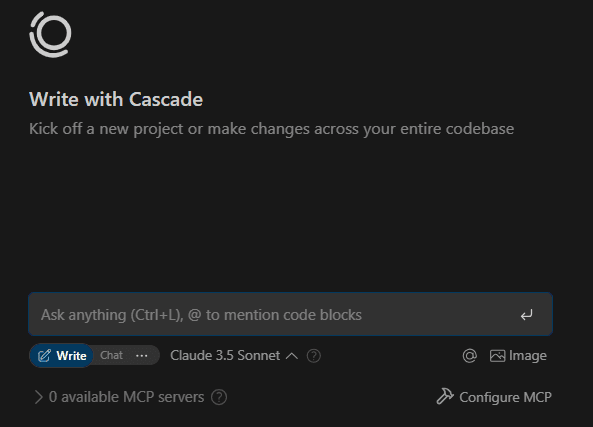Click the upward chevron next to model name
The image size is (593, 427).
(x=292, y=356)
